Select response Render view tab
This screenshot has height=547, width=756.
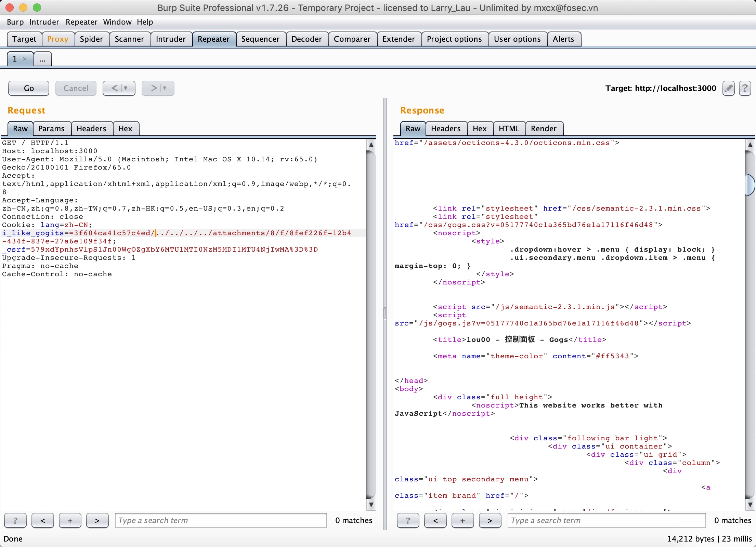click(x=544, y=129)
